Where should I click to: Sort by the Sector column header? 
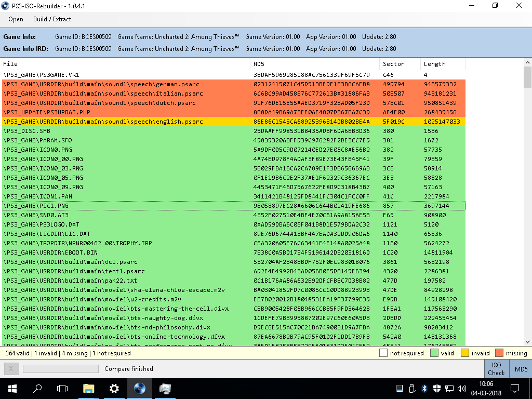point(400,64)
